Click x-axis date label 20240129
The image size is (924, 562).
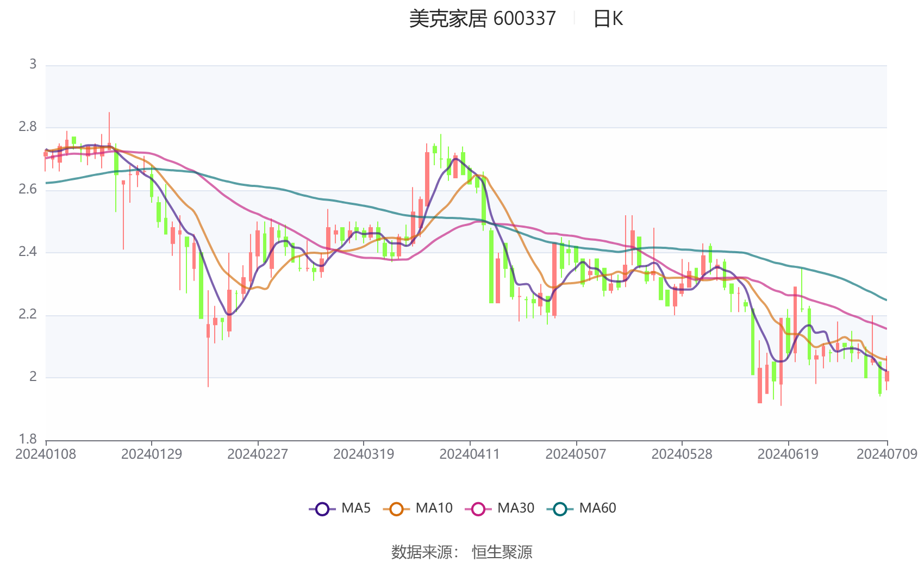coord(152,454)
